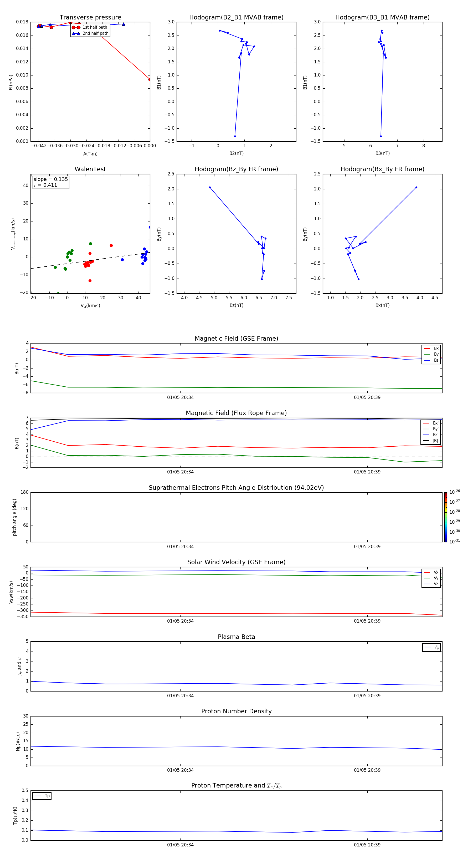473x868 pixels.
Task: Click the "βp and β" y-axis label
Action: pos(19,666)
